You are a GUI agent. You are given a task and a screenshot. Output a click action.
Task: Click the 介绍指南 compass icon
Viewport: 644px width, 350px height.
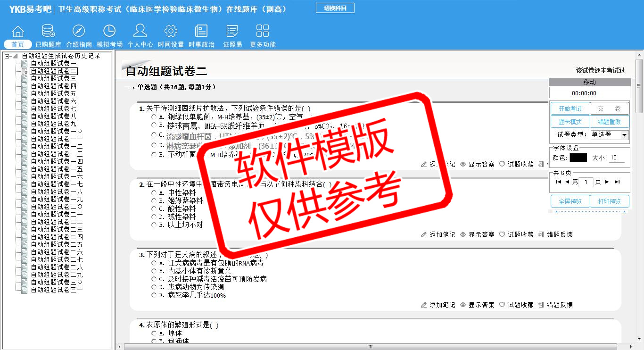(79, 32)
